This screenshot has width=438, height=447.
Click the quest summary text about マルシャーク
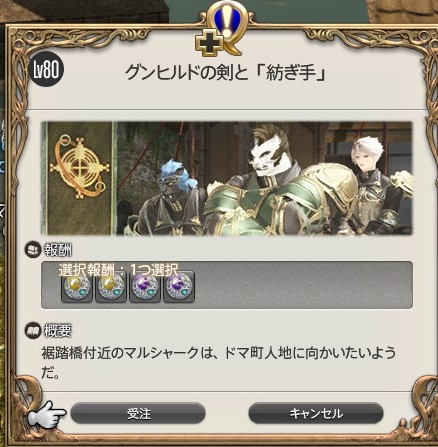click(x=219, y=363)
